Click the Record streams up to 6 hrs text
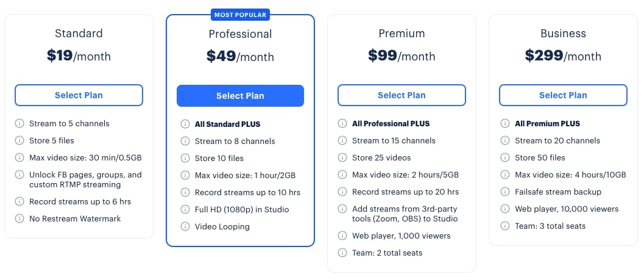Viewport: 644px width, 280px height. click(x=80, y=202)
